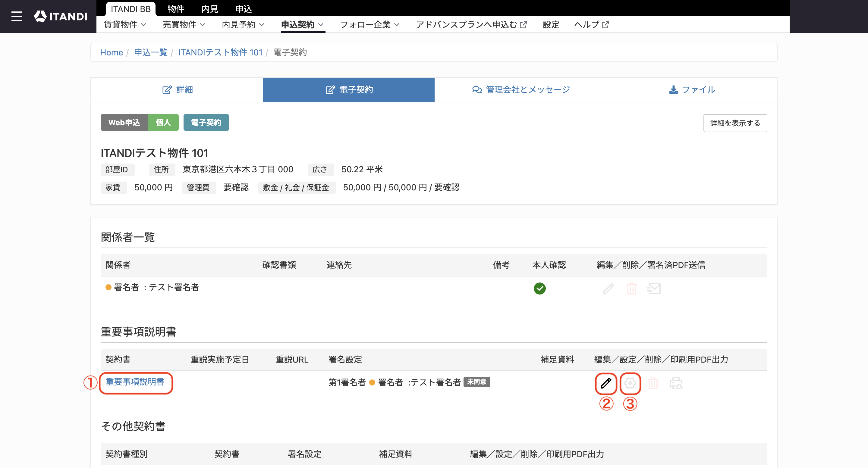This screenshot has height=468, width=868.
Task: Click trash delete icon for テスト署名者
Action: point(631,289)
